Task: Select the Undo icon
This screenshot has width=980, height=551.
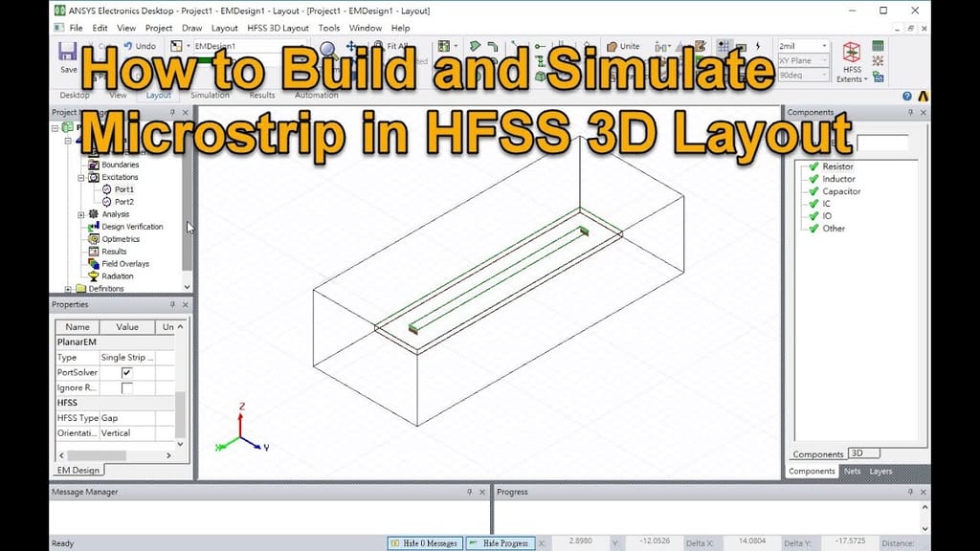Action: tap(127, 46)
